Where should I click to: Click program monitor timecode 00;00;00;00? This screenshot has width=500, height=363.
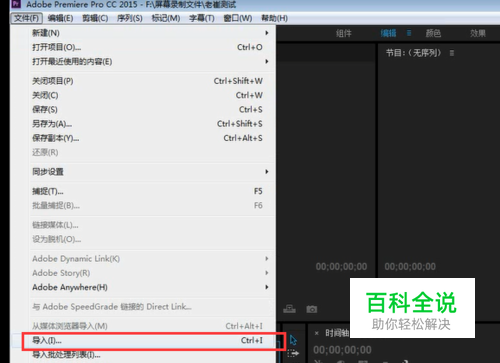pyautogui.click(x=410, y=267)
